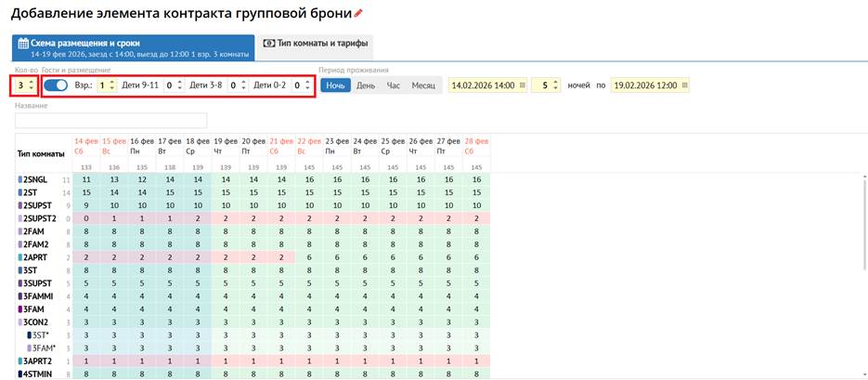Adjust the Кол-во room quantity stepper
Screen dimensions: 868x380
coord(32,85)
